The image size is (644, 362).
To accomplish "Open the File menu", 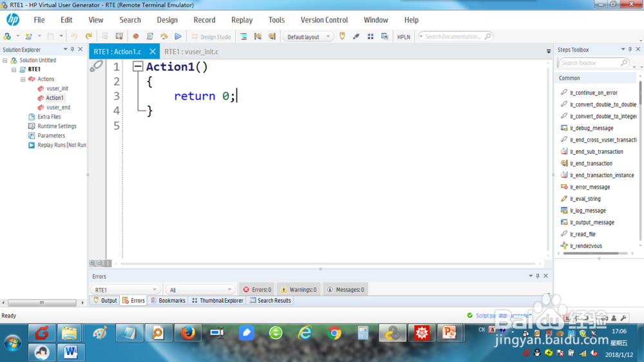I will [39, 20].
